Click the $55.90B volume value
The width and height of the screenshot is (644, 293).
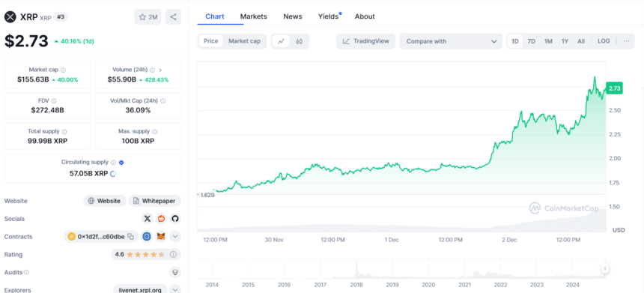pyautogui.click(x=121, y=79)
